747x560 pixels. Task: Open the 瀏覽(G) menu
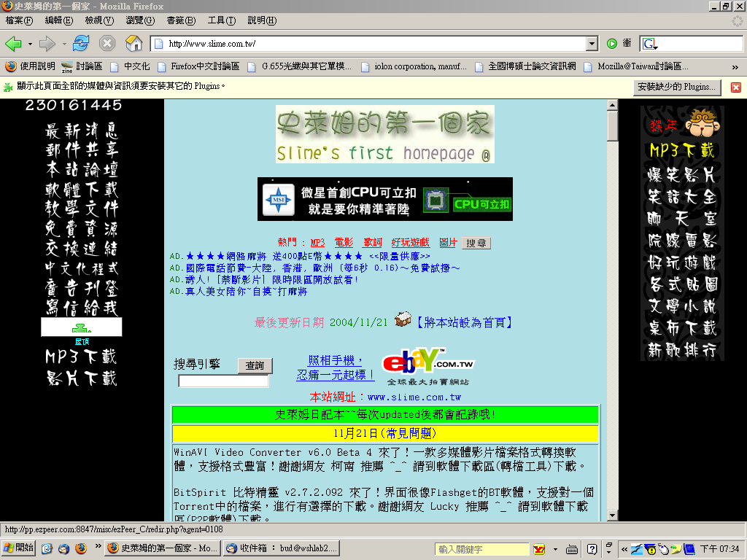pyautogui.click(x=140, y=20)
